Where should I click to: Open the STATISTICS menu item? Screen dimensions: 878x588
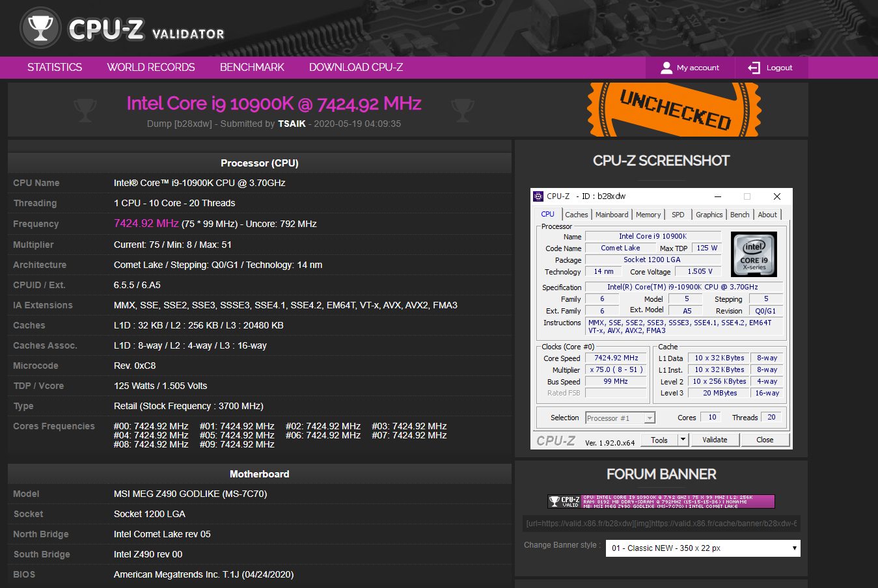(x=55, y=68)
